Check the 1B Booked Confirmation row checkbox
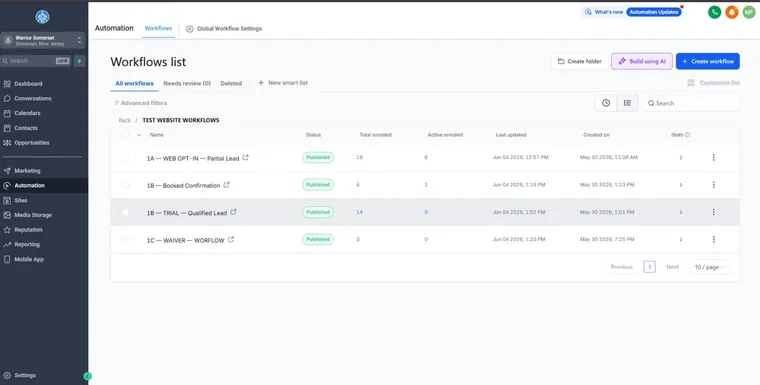The image size is (760, 385). click(x=126, y=185)
